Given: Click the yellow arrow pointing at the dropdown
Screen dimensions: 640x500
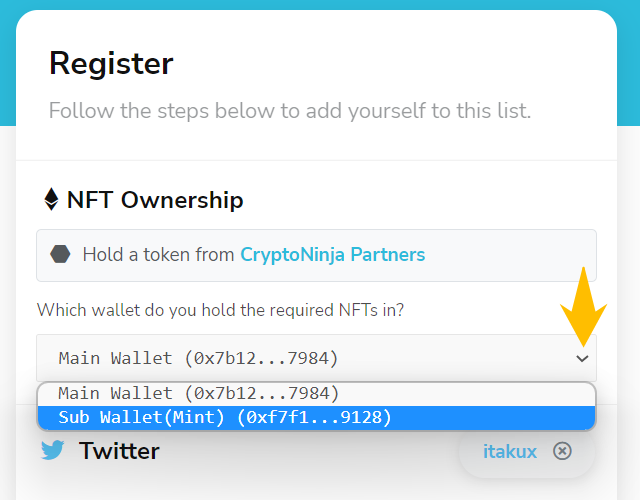Looking at the screenshot, I should click(x=583, y=307).
